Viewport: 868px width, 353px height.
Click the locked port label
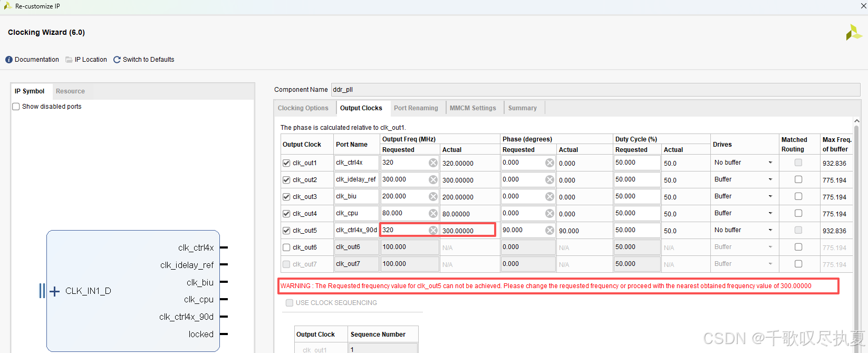[x=201, y=335]
